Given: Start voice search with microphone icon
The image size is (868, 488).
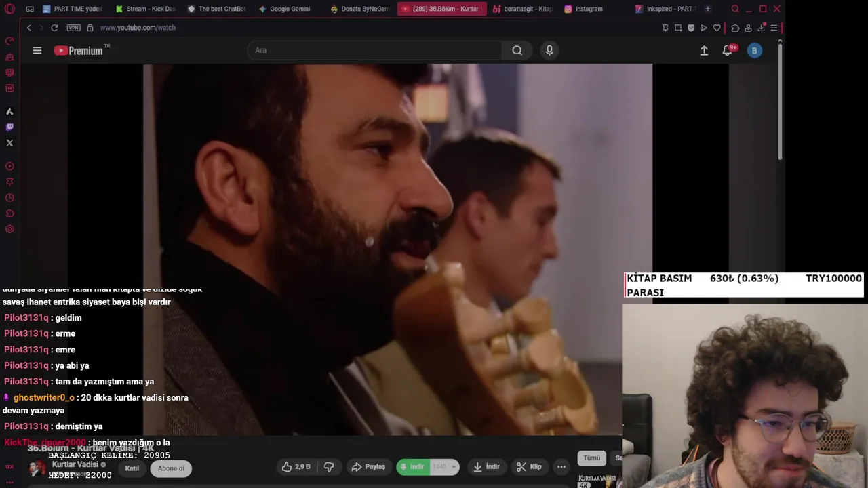Looking at the screenshot, I should pyautogui.click(x=549, y=50).
